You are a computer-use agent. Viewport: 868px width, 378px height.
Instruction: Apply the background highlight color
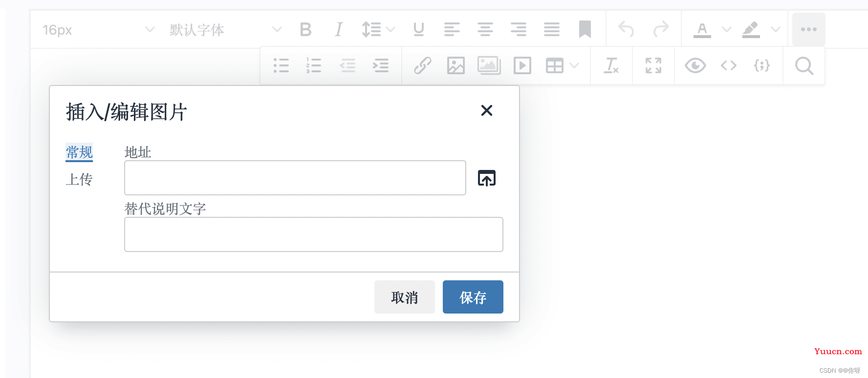tap(751, 30)
